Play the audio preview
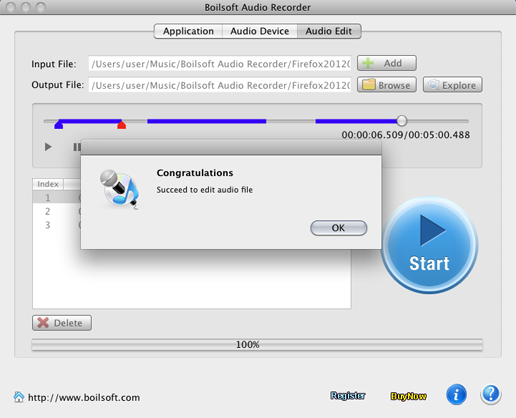This screenshot has height=418, width=516. (48, 147)
